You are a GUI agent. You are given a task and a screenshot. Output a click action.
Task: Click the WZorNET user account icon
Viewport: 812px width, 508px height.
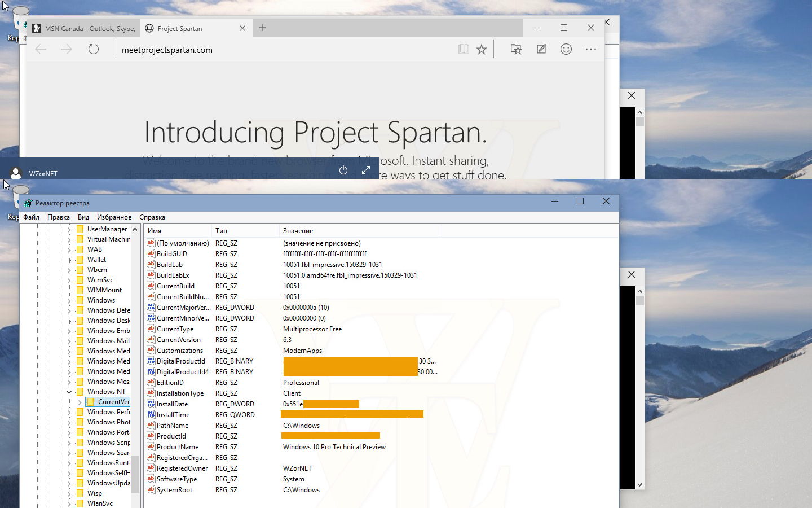coord(16,173)
